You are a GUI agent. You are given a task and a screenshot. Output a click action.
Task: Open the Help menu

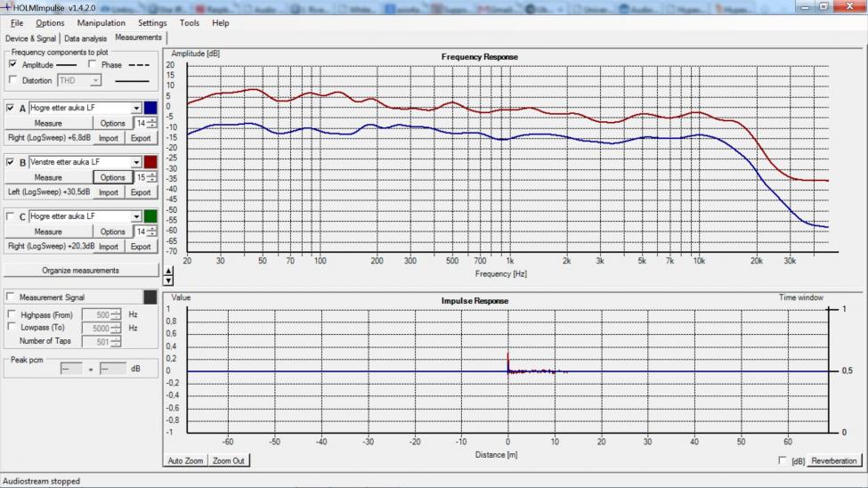[220, 23]
